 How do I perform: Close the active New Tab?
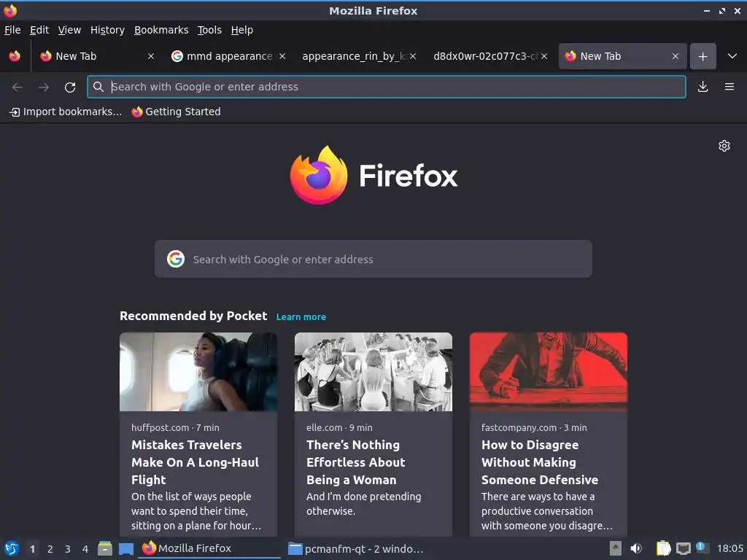[x=675, y=56]
